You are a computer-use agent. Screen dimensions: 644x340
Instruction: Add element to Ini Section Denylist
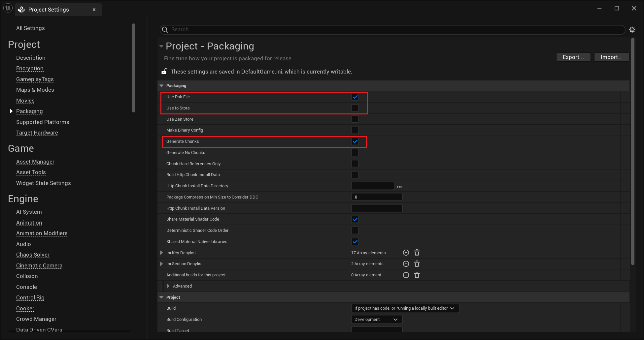point(406,264)
